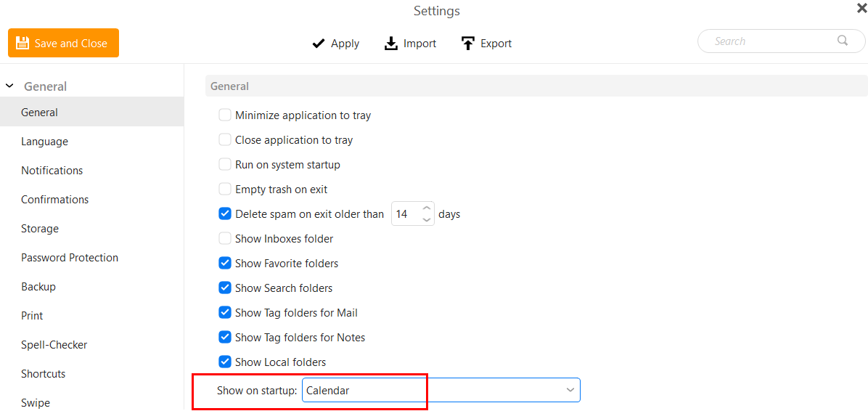Click the Save and Close floppy icon
Viewport: 868px width, 411px height.
pos(22,43)
